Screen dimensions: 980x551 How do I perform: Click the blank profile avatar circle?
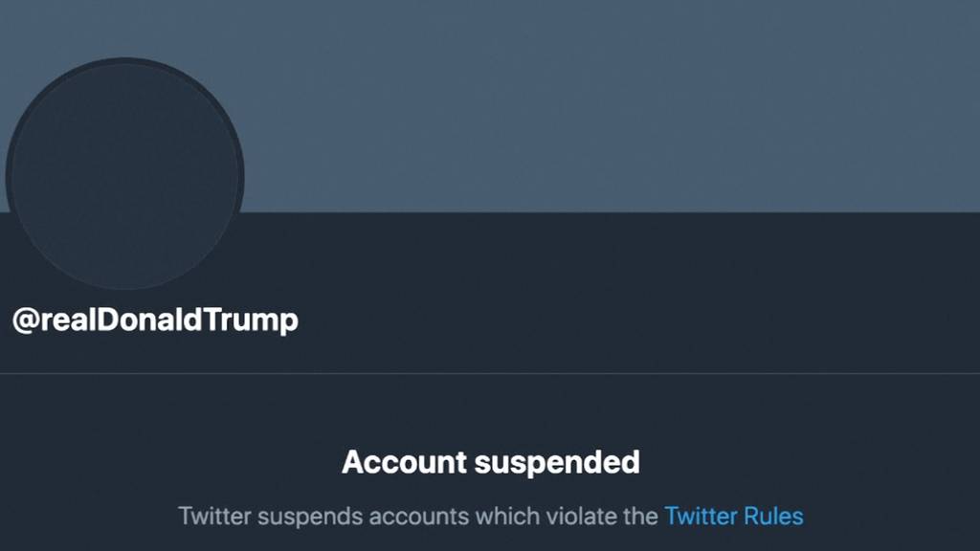pos(124,176)
